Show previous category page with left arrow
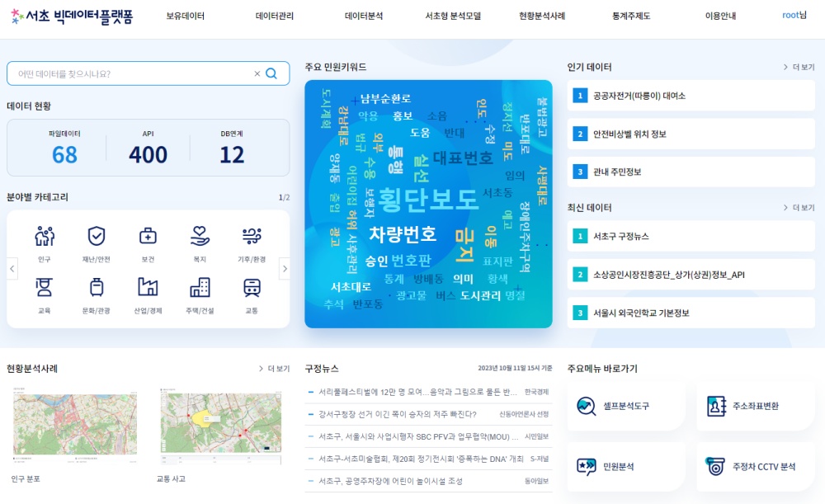Screen dimensions: 825x504 click(12, 269)
